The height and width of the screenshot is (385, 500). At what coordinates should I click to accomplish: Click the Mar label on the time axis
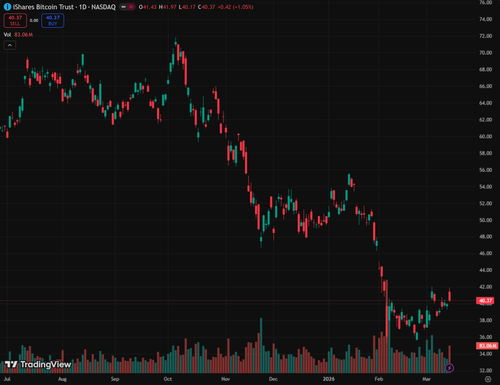click(x=426, y=379)
